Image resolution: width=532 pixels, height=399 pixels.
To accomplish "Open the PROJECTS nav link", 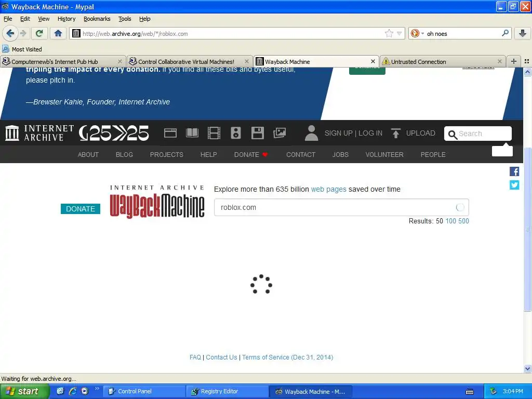I will (x=167, y=154).
